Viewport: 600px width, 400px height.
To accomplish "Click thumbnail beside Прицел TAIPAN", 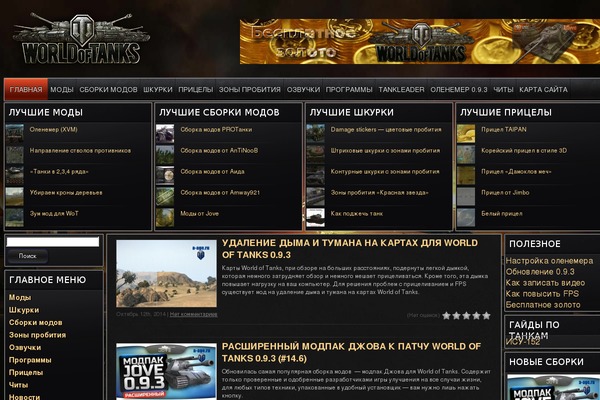I will coord(466,134).
